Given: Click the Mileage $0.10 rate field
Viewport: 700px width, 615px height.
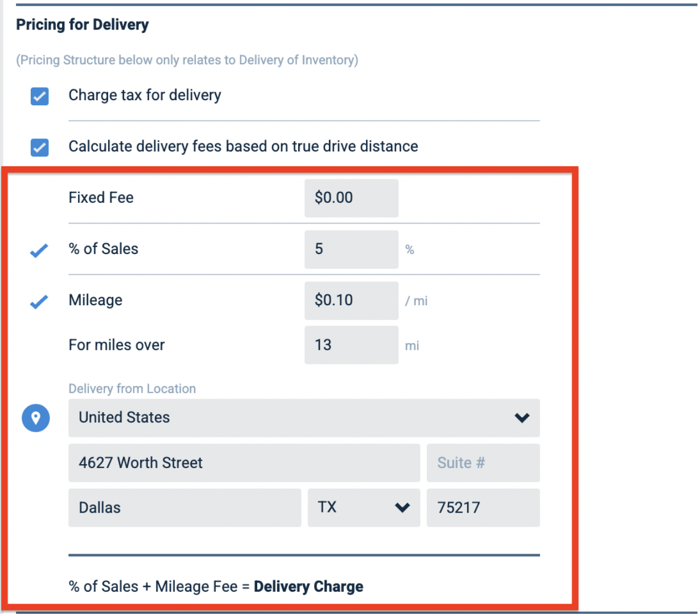Looking at the screenshot, I should tap(351, 301).
